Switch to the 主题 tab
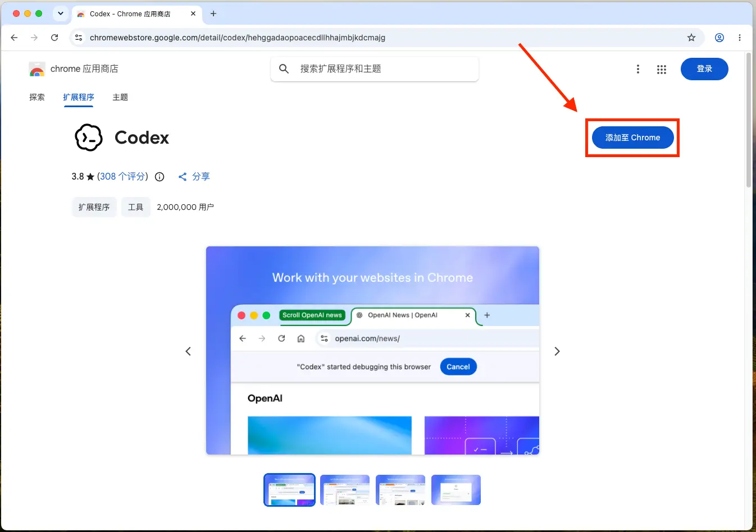Viewport: 756px width, 532px height. click(x=120, y=97)
